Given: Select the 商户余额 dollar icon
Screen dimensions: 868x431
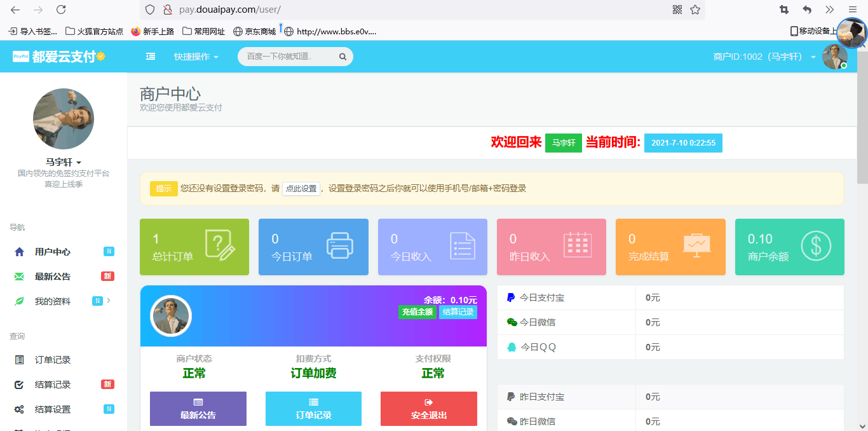Looking at the screenshot, I should coord(818,245).
